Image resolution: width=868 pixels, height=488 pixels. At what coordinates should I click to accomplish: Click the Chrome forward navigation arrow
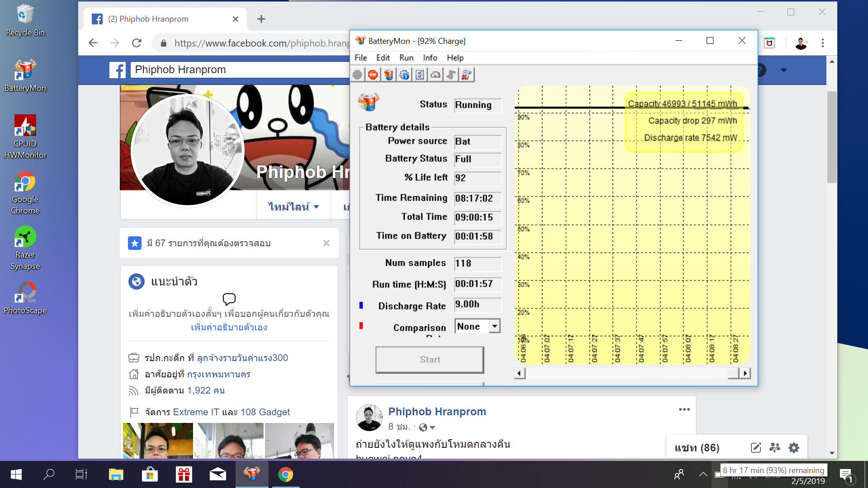pos(115,43)
